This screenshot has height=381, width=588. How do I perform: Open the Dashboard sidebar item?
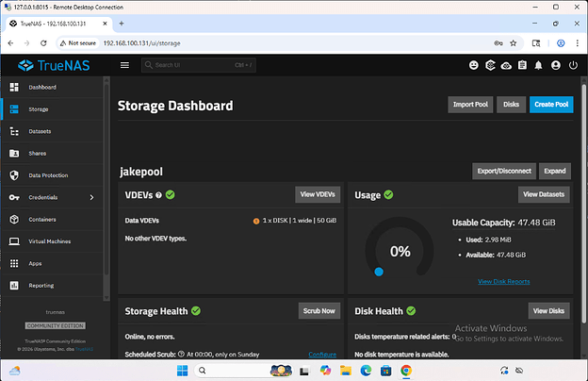click(x=53, y=87)
